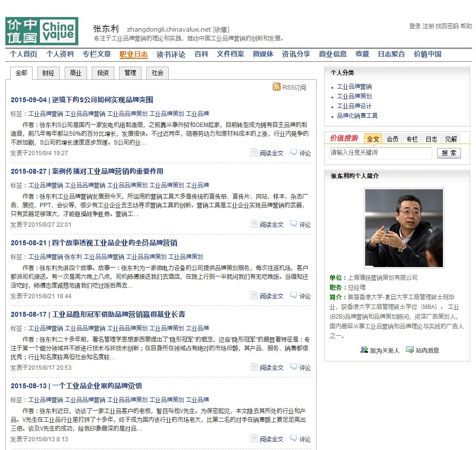Open 微媒体 in navigation menu
Viewport: 476px width, 450px height.
263,54
